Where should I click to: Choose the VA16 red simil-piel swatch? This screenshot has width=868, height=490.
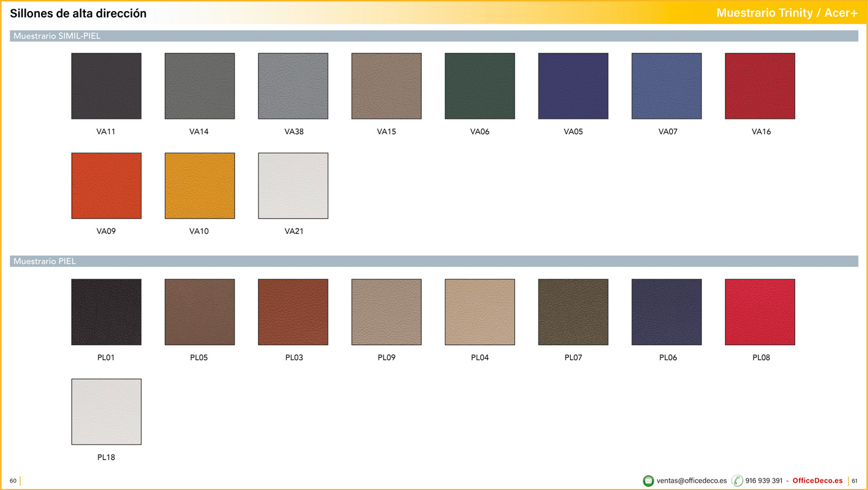tap(760, 86)
